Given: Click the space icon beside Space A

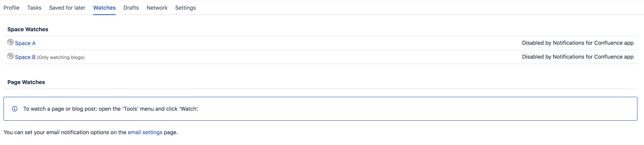Looking at the screenshot, I should pos(10,42).
